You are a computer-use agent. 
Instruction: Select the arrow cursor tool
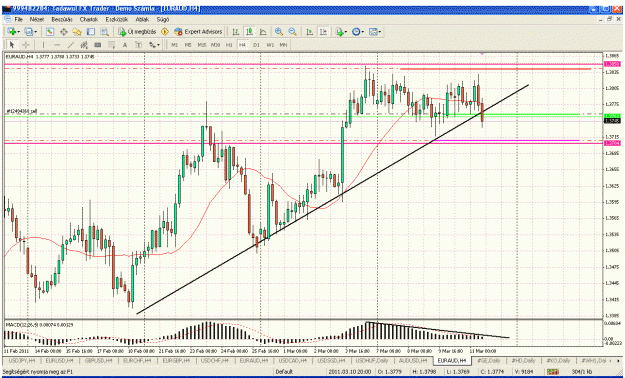click(12, 45)
